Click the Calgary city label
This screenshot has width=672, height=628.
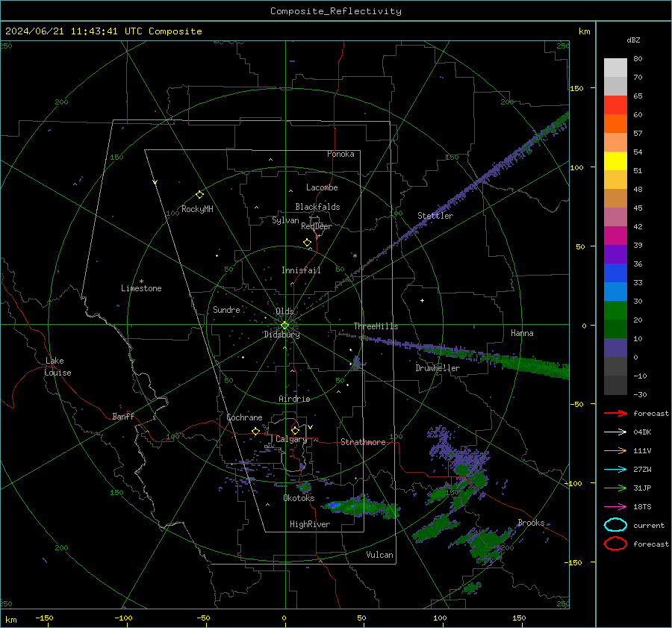pos(291,439)
